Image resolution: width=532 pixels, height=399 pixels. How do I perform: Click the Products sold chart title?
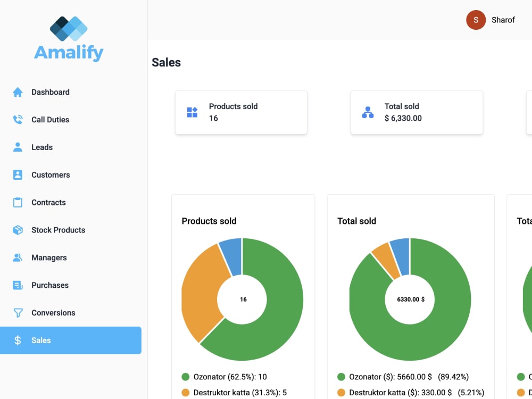[x=209, y=221]
